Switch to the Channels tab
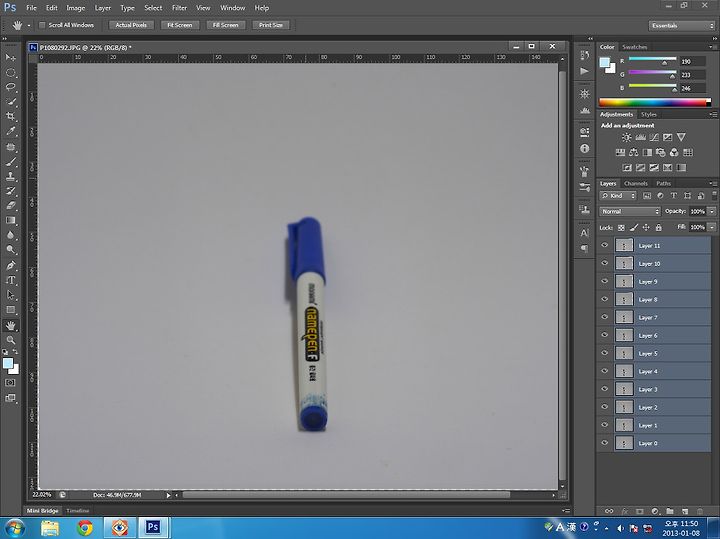The height and width of the screenshot is (539, 720). [x=636, y=183]
